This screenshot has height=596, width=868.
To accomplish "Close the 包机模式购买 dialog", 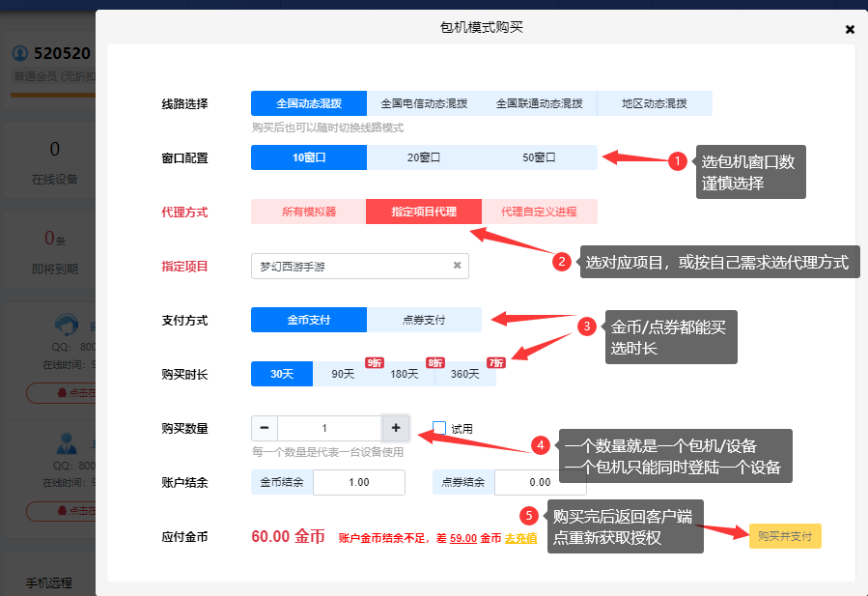I will [850, 29].
